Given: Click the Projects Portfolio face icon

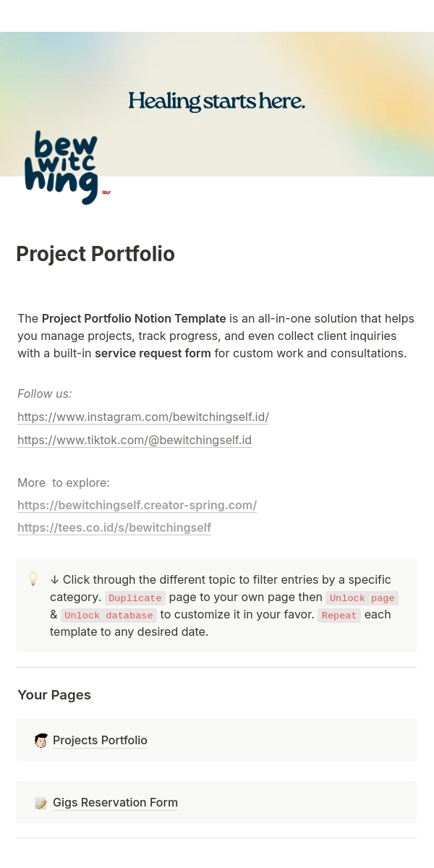Looking at the screenshot, I should [41, 741].
